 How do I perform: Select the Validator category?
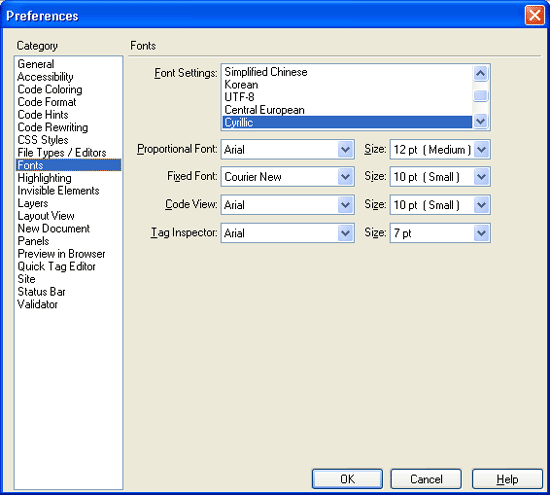click(37, 304)
